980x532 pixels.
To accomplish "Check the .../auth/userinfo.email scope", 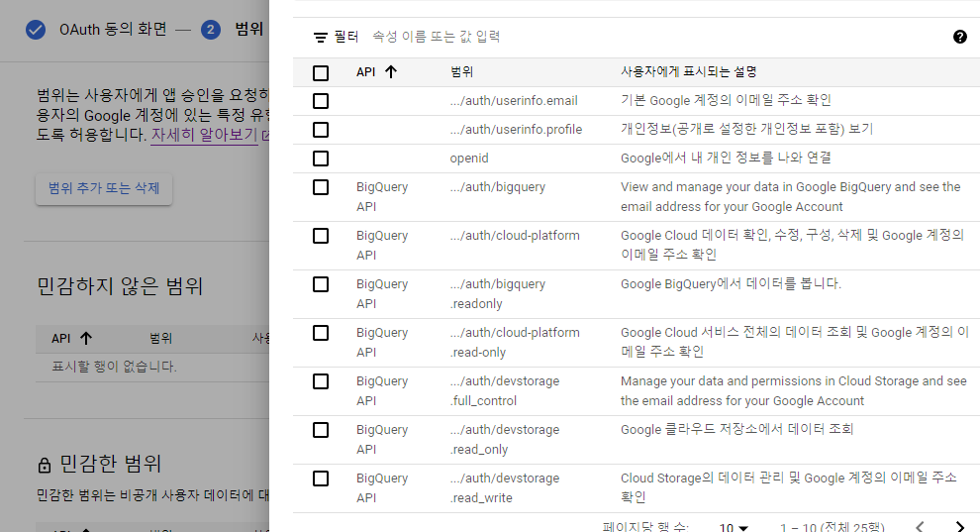I will pos(321,101).
